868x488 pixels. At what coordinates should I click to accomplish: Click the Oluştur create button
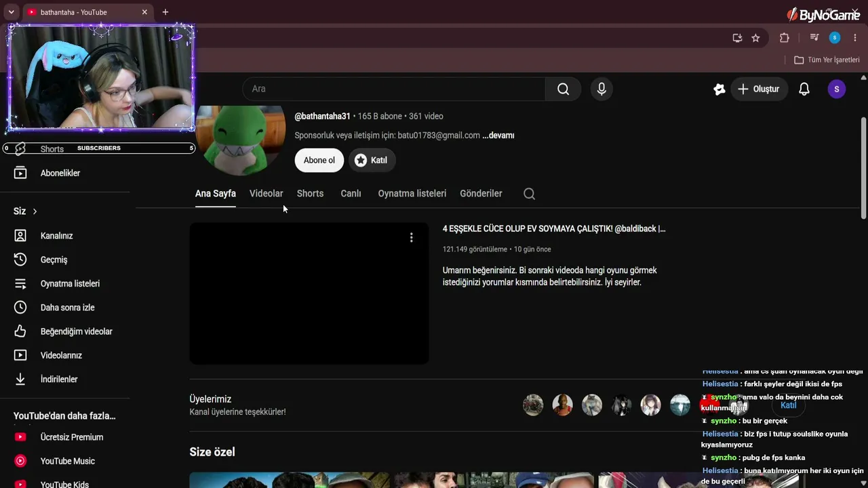tap(759, 89)
